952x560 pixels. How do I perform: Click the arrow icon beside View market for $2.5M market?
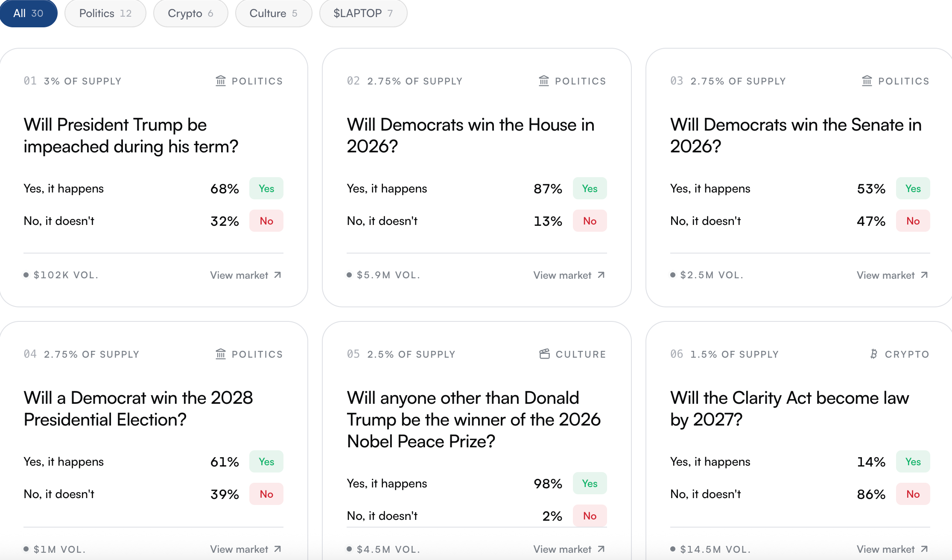point(924,275)
